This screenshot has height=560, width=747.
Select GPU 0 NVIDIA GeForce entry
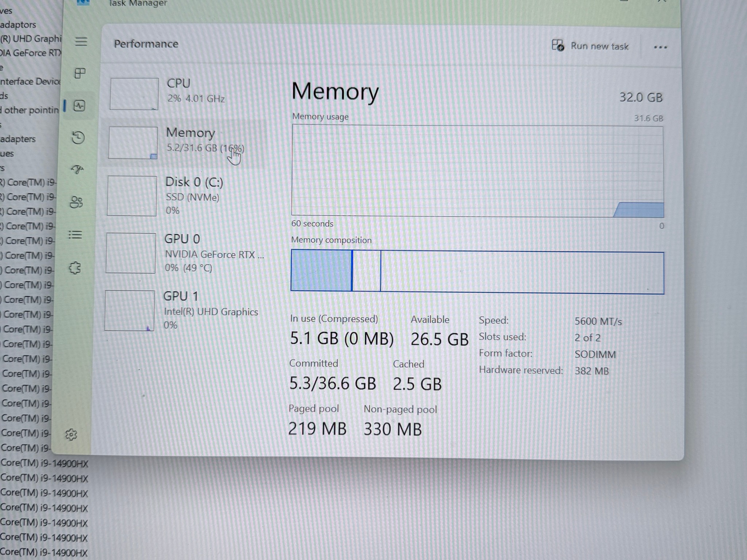[184, 253]
